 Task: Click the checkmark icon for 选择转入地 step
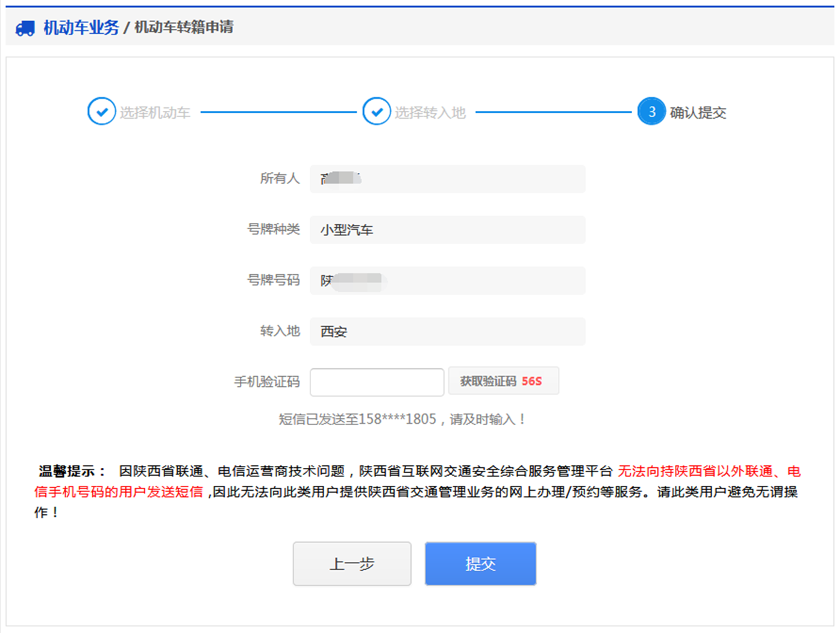(377, 112)
